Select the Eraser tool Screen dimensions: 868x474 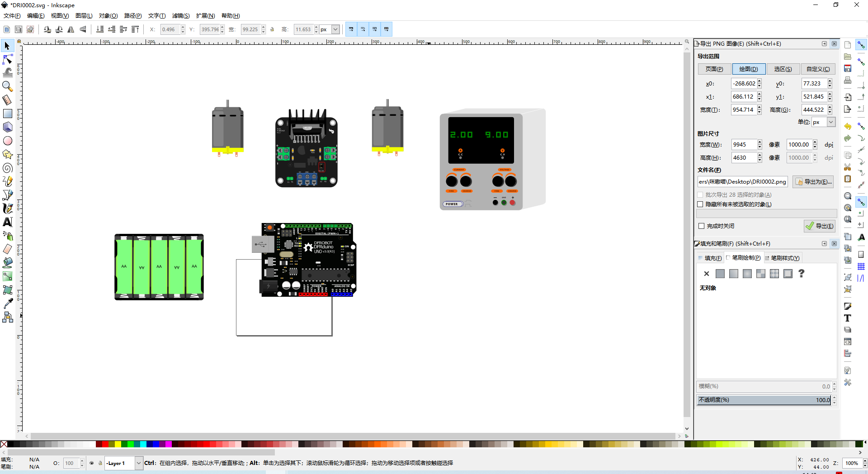coord(7,249)
